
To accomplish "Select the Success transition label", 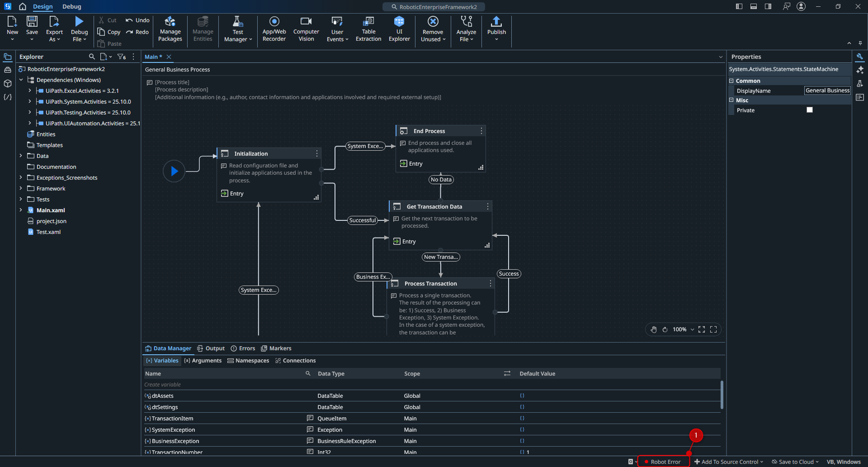I will click(x=509, y=274).
